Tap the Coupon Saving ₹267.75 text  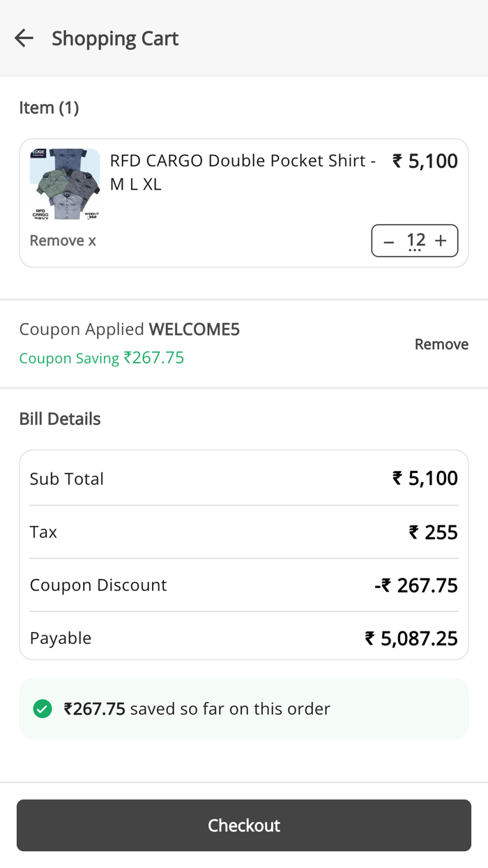[102, 358]
